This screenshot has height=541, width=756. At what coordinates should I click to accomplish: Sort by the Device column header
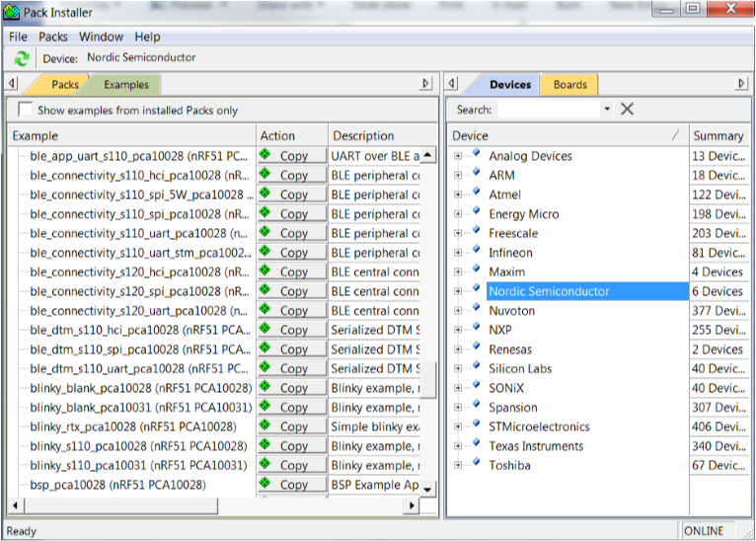pyautogui.click(x=567, y=135)
